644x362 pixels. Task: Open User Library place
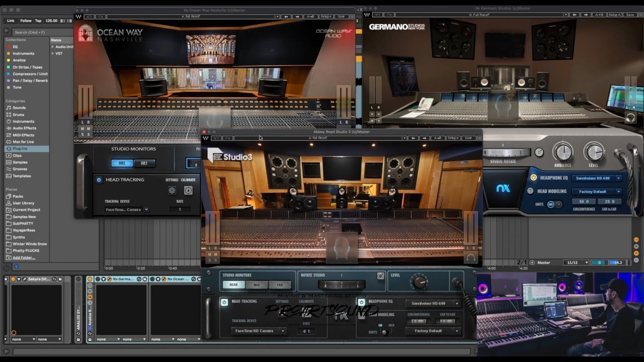point(23,203)
